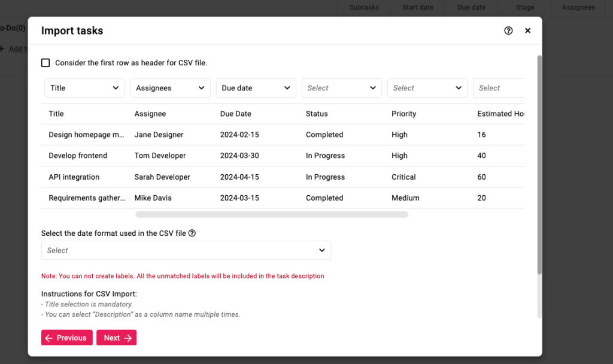Open help from the question mark icon

508,30
